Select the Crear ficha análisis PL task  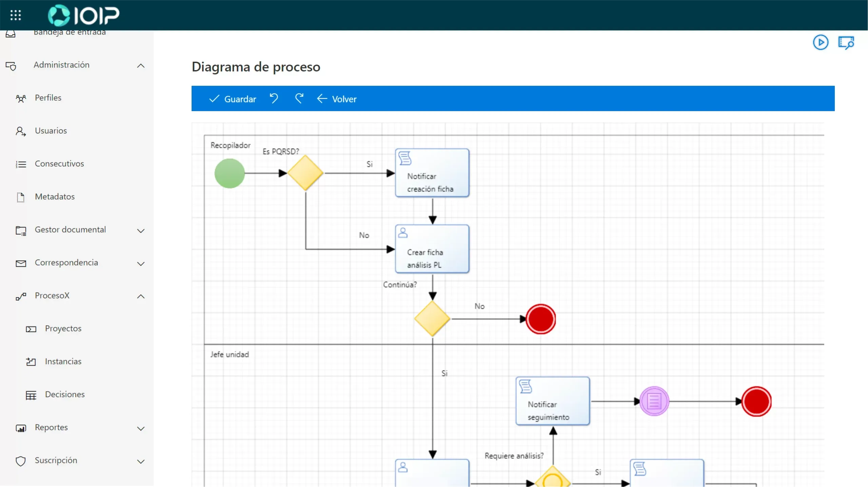[x=432, y=249]
